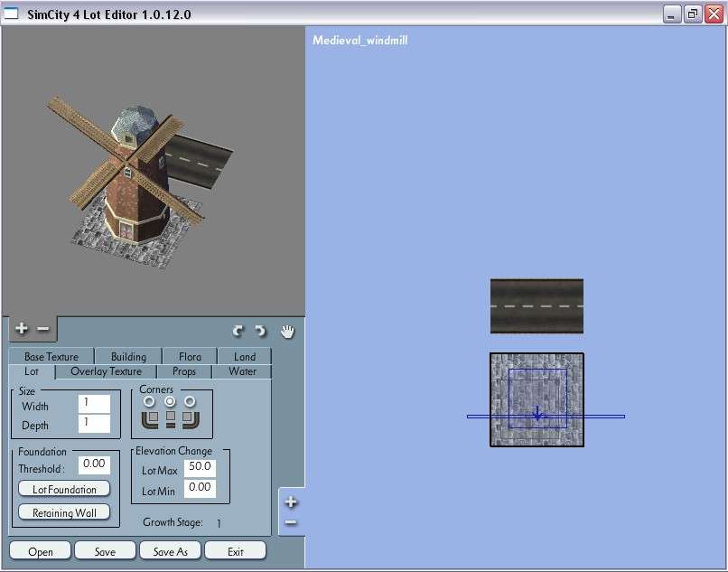This screenshot has width=728, height=572.
Task: Exit the Lot Editor
Action: (x=236, y=551)
